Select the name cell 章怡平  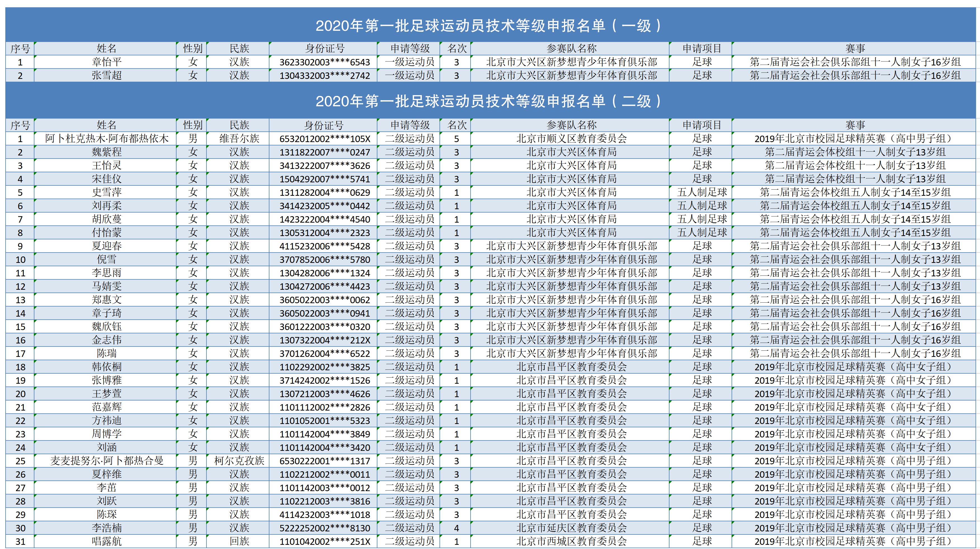click(x=107, y=62)
